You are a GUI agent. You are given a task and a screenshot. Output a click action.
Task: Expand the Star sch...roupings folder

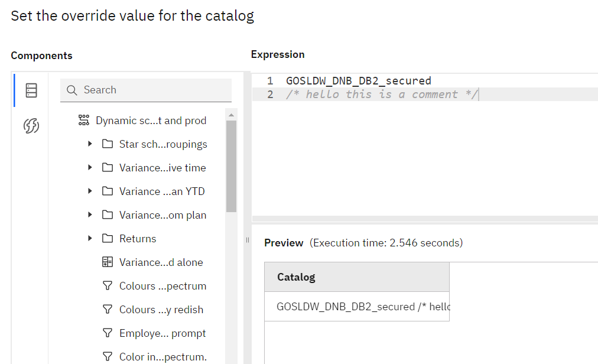tap(90, 144)
